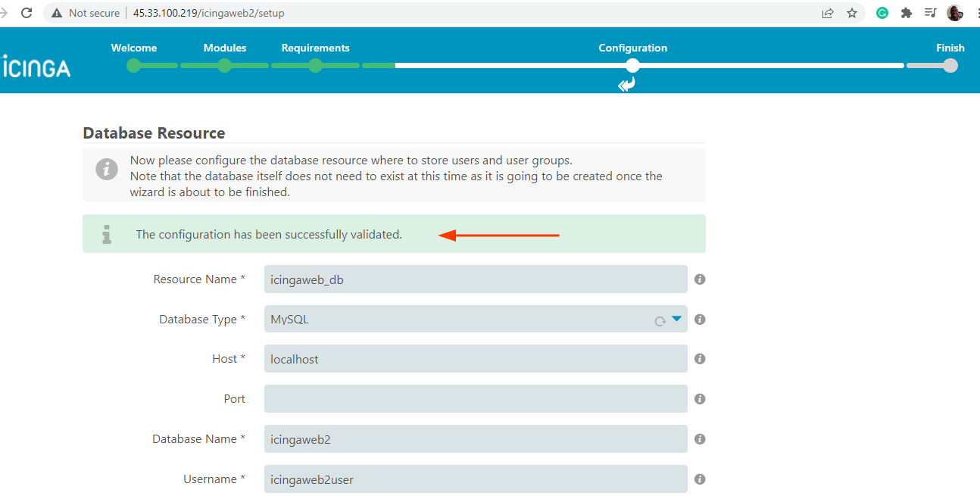The height and width of the screenshot is (496, 980).
Task: Click the Resource Name input field
Action: tap(475, 279)
